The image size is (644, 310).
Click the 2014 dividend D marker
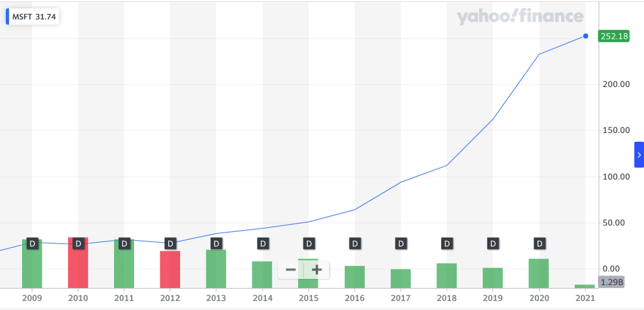[263, 243]
